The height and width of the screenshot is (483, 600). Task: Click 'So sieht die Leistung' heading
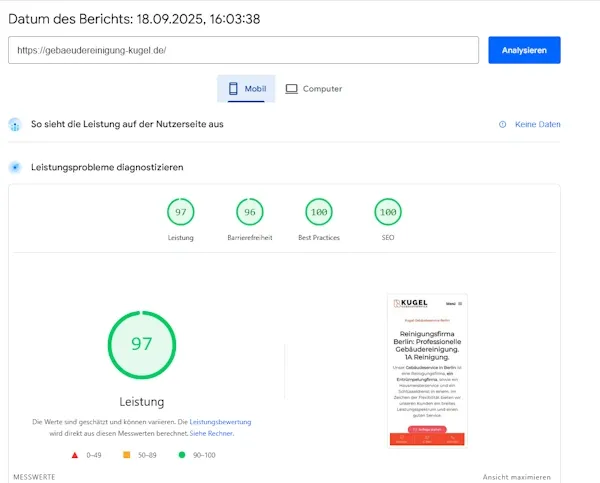point(127,124)
